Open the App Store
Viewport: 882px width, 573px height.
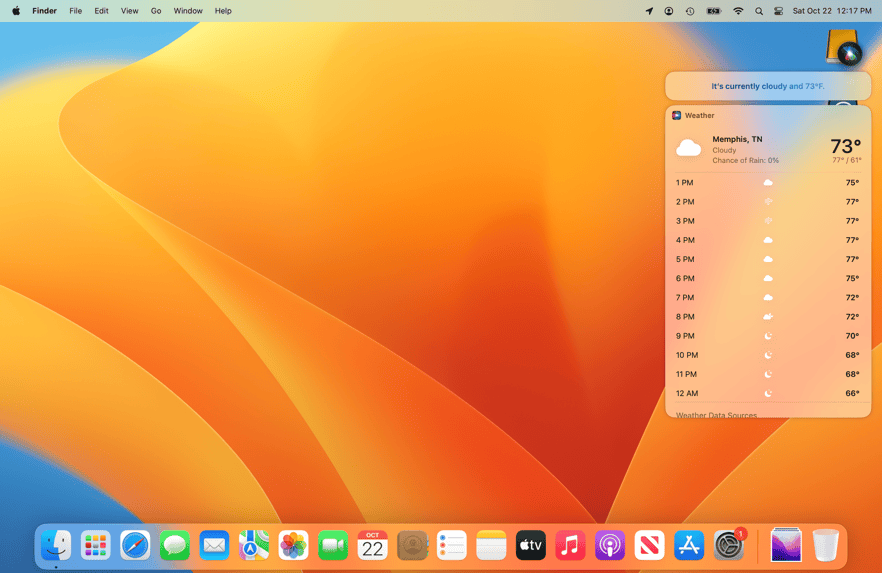(x=689, y=545)
